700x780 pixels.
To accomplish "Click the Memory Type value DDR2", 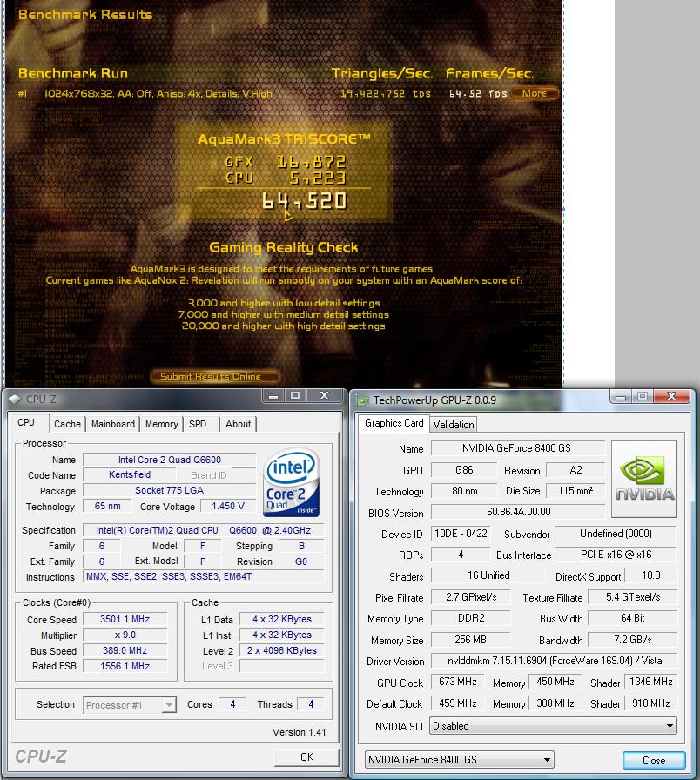I will [x=471, y=618].
